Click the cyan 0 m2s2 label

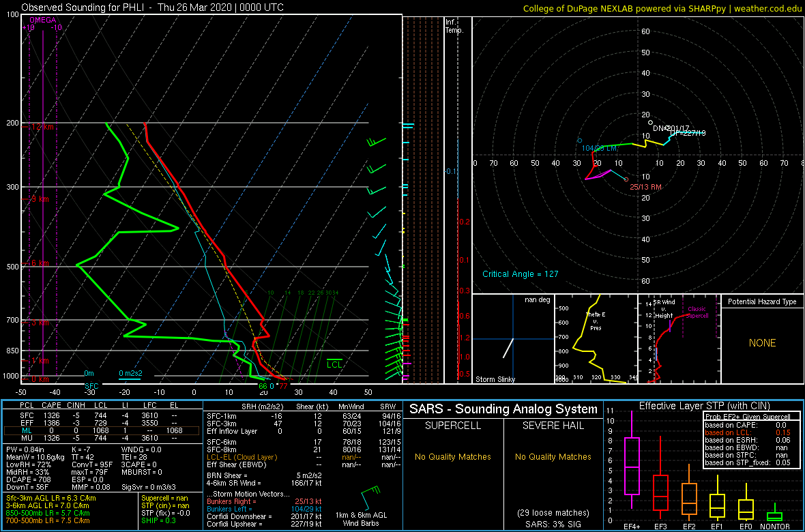(x=130, y=373)
